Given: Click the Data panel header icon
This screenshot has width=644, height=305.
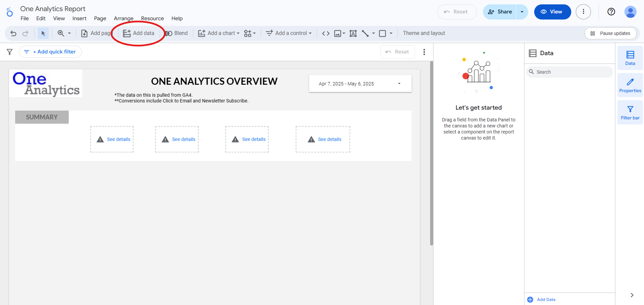Looking at the screenshot, I should [x=533, y=53].
